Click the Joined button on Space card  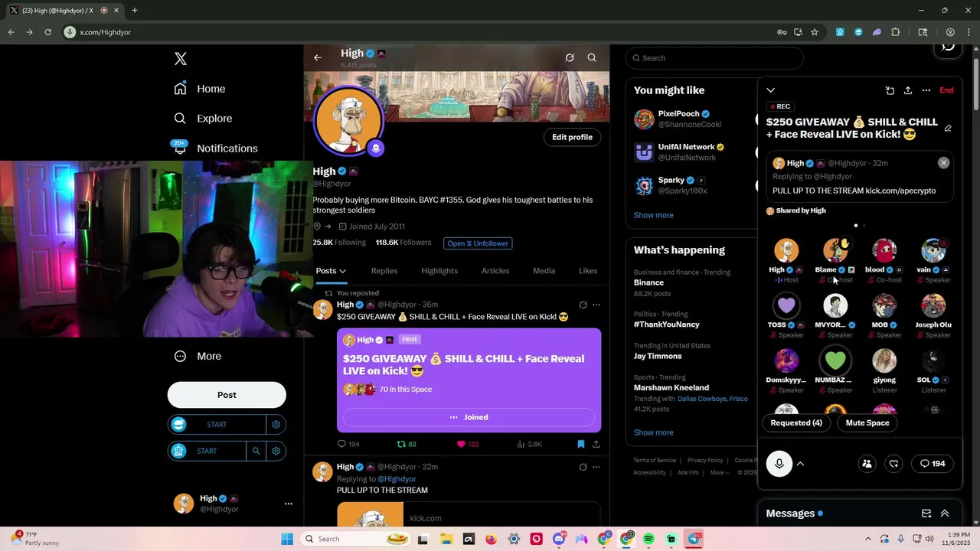(x=469, y=417)
